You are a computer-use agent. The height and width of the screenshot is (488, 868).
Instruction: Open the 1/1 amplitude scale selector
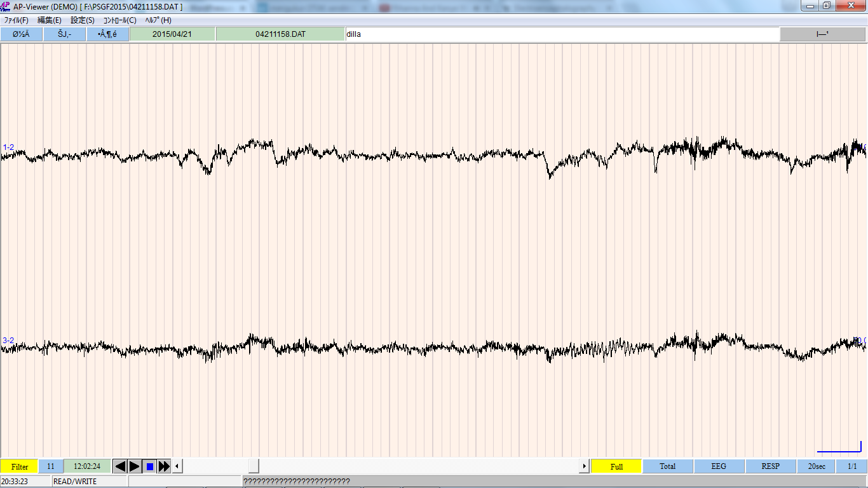[852, 466]
